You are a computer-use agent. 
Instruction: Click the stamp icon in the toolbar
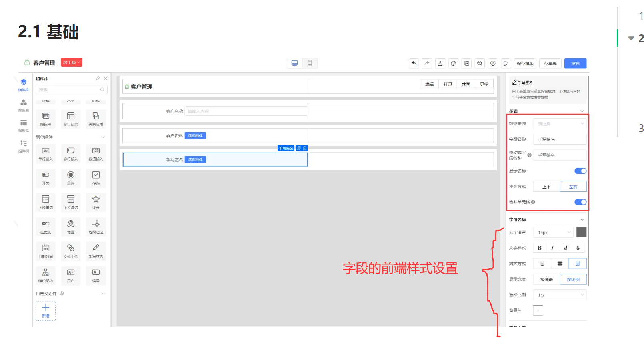coord(440,63)
